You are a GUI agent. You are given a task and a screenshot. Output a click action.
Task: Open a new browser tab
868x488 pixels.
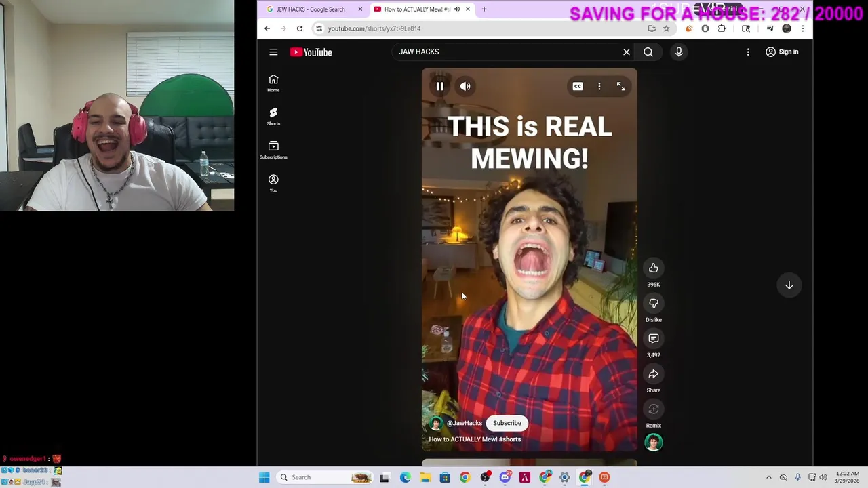484,9
